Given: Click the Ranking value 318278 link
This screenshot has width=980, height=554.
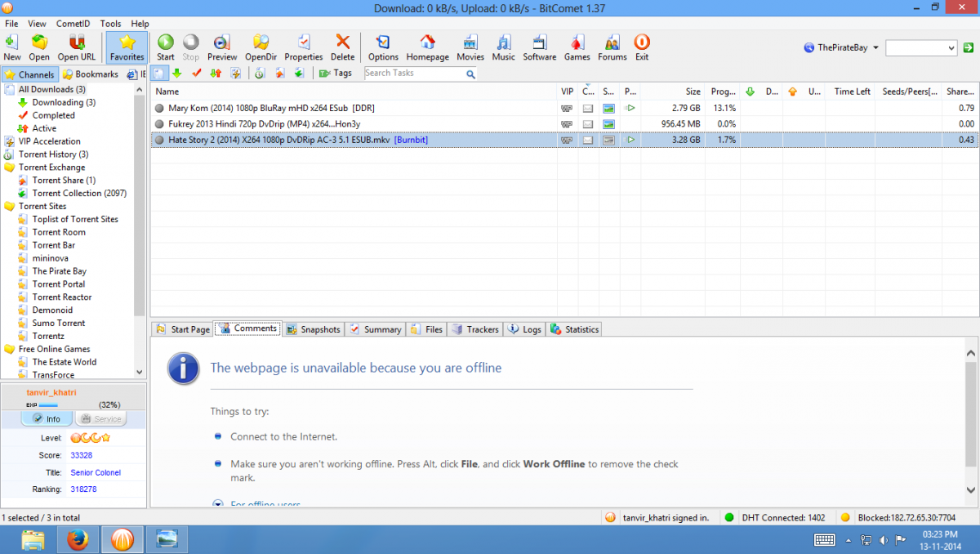Looking at the screenshot, I should [83, 489].
